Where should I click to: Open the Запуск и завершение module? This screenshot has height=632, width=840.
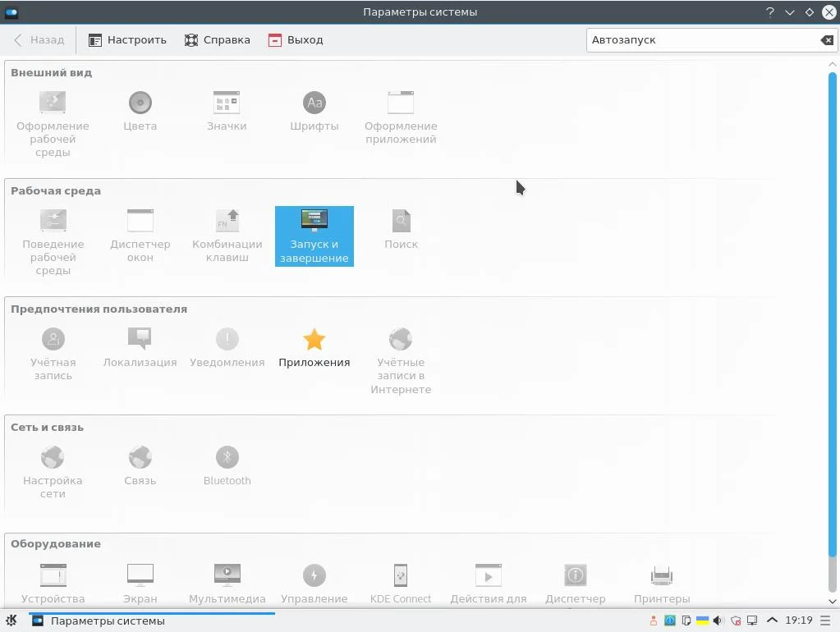coord(314,236)
